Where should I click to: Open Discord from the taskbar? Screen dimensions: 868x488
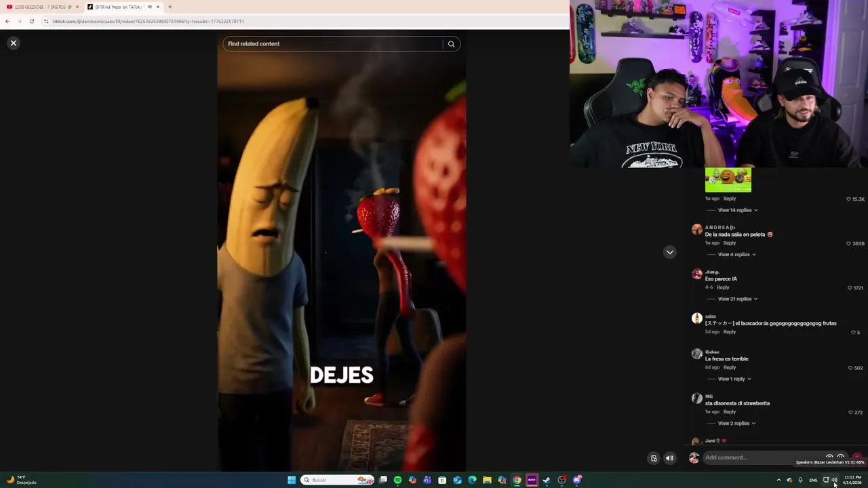[x=576, y=480]
